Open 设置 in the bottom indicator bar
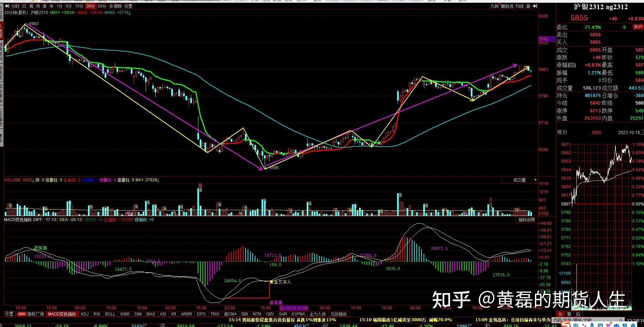This screenshot has height=327, width=644. 9,314
